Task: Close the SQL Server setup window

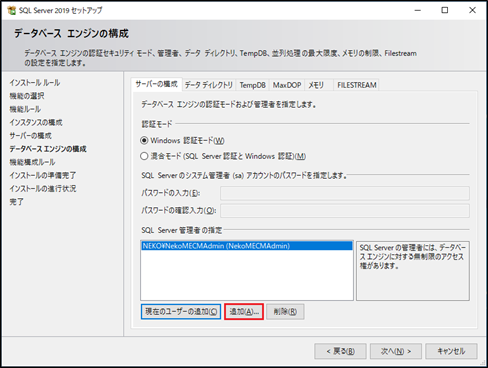Action: pyautogui.click(x=472, y=10)
